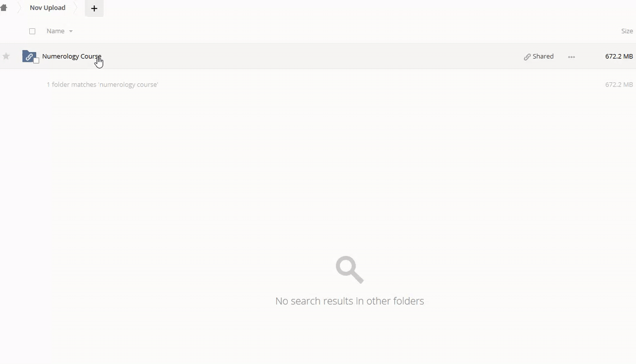Screen dimensions: 636x364
Task: Sort files by the Size column
Action: tap(627, 31)
